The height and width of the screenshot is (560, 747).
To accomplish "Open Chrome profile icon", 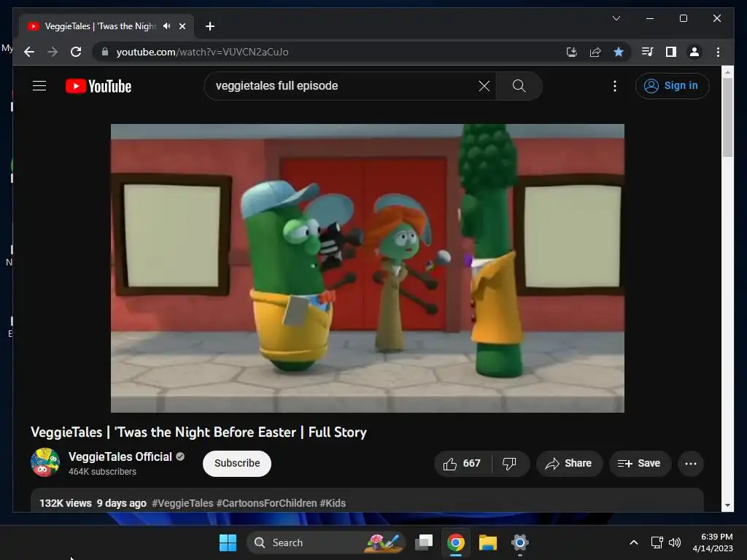I will [x=694, y=52].
